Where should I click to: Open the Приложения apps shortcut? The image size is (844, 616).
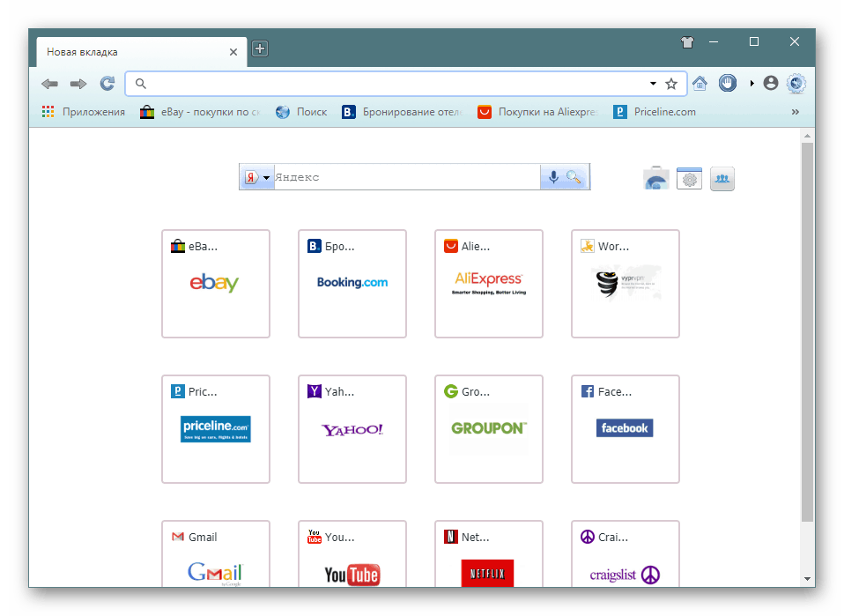click(x=84, y=111)
